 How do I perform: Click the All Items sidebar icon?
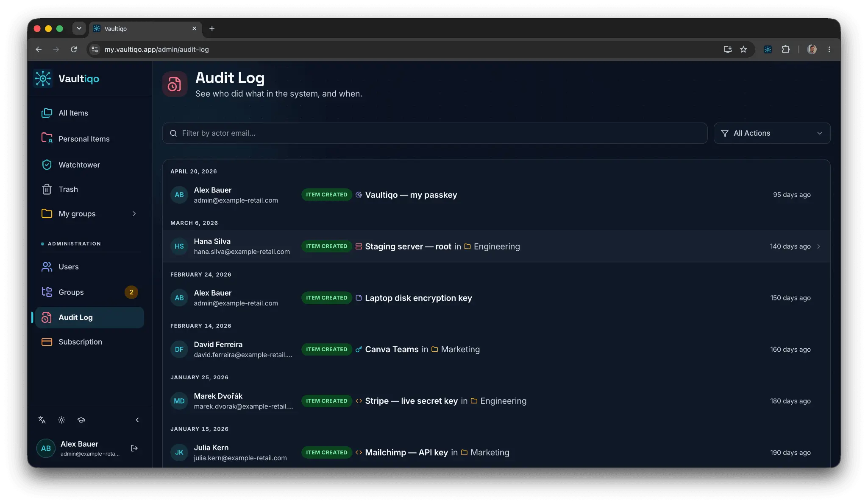coord(47,113)
